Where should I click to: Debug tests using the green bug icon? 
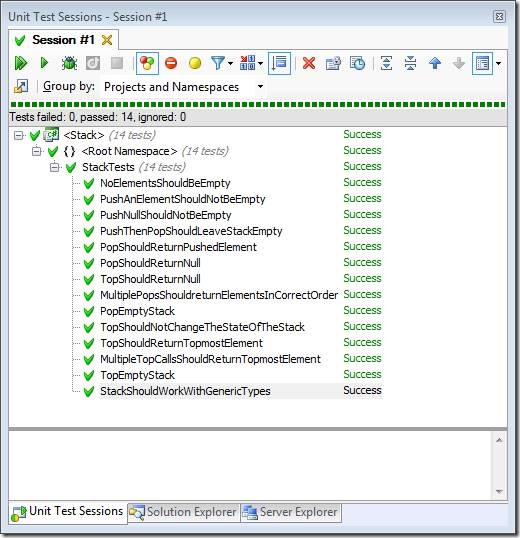[x=69, y=63]
